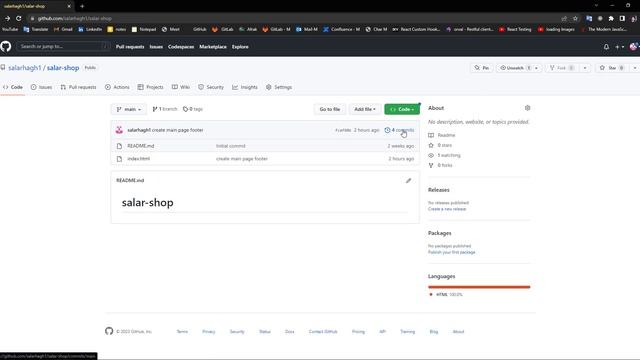Select the Wiki tab
The width and height of the screenshot is (640, 360).
coord(181,87)
